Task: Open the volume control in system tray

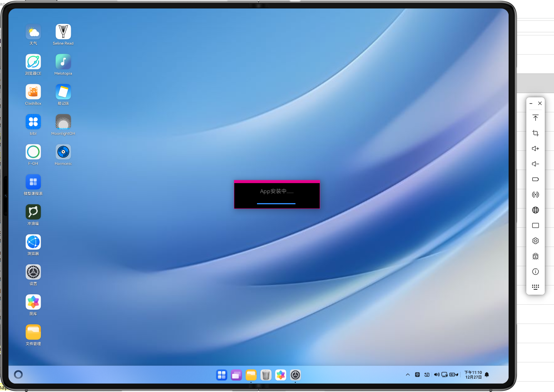Action: pos(437,375)
